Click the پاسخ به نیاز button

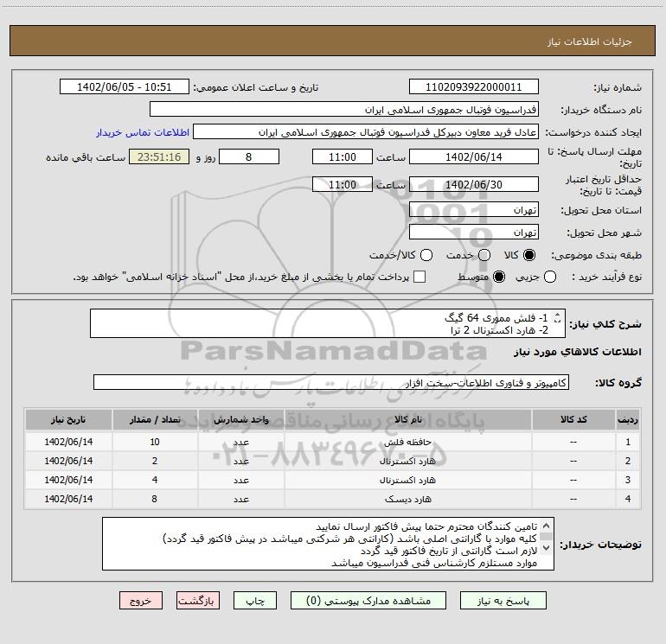tap(503, 601)
